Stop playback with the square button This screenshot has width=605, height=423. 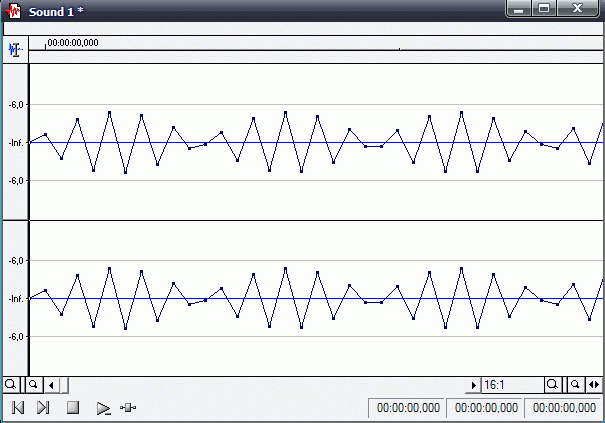[x=72, y=408]
